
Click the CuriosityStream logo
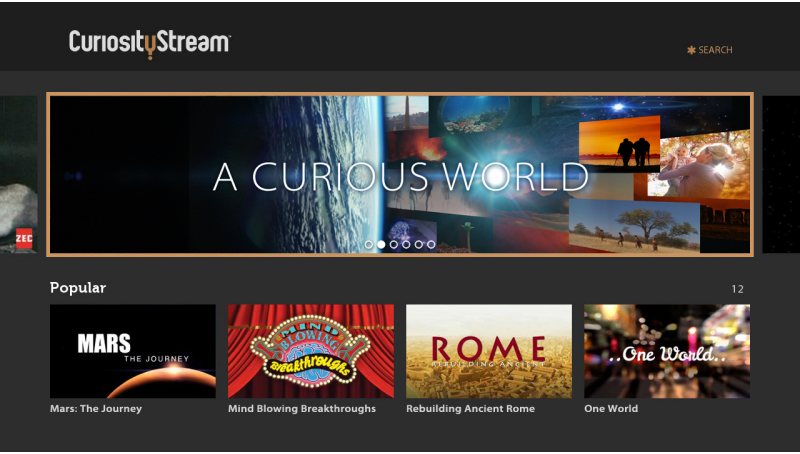click(x=149, y=44)
